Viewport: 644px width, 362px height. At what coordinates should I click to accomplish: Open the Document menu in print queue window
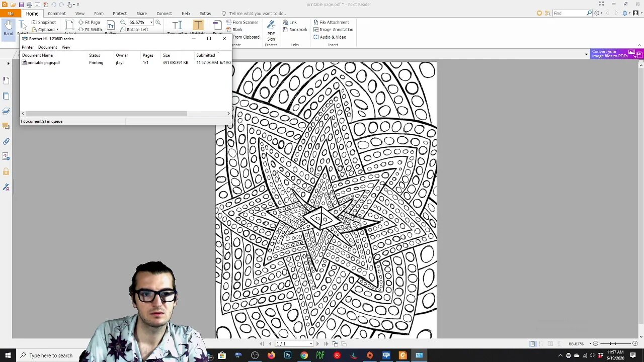[47, 47]
